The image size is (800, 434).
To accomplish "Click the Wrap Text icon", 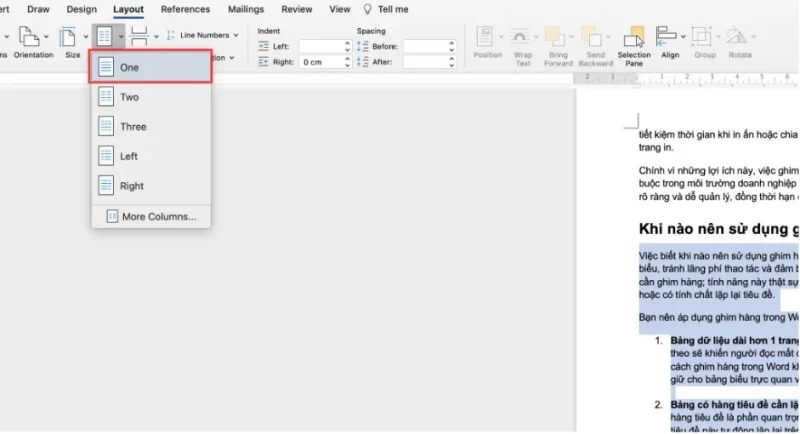I will 523,43.
